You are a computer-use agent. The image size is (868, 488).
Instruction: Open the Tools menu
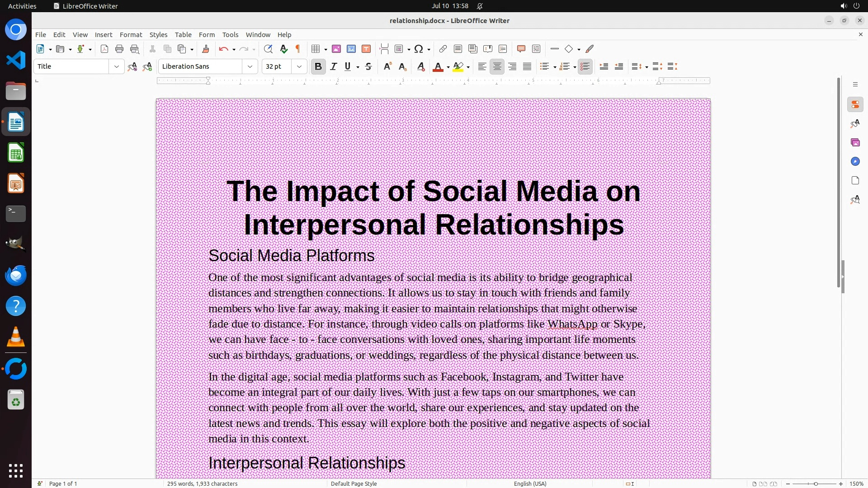(230, 35)
